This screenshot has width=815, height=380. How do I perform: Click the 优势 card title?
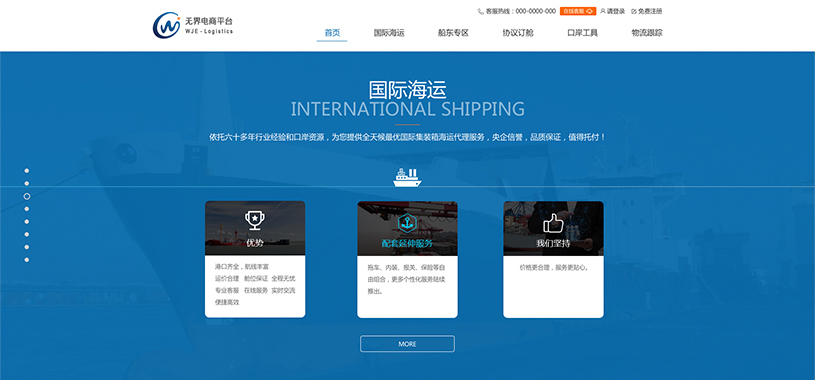255,243
